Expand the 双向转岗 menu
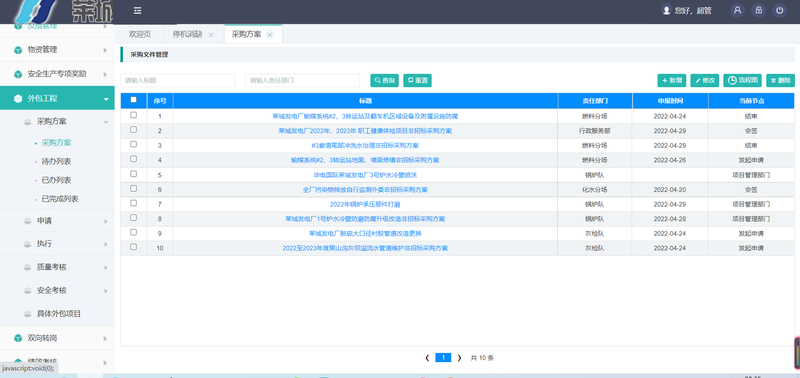This screenshot has width=800, height=378. [105, 338]
